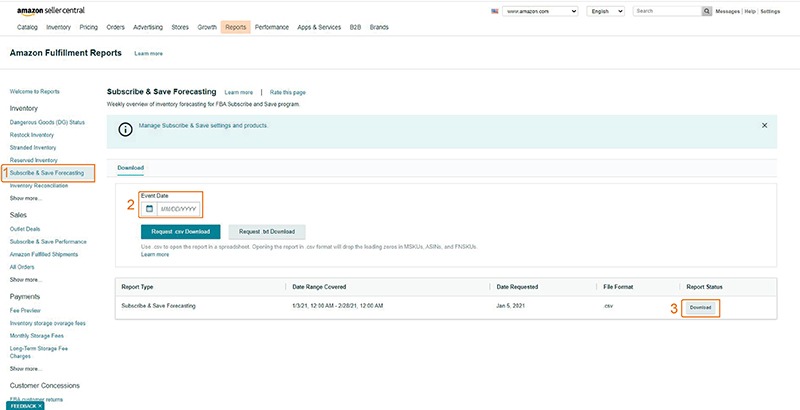This screenshot has height=410, width=800.
Task: Open Subscribe & Save Performance report
Action: tap(48, 242)
